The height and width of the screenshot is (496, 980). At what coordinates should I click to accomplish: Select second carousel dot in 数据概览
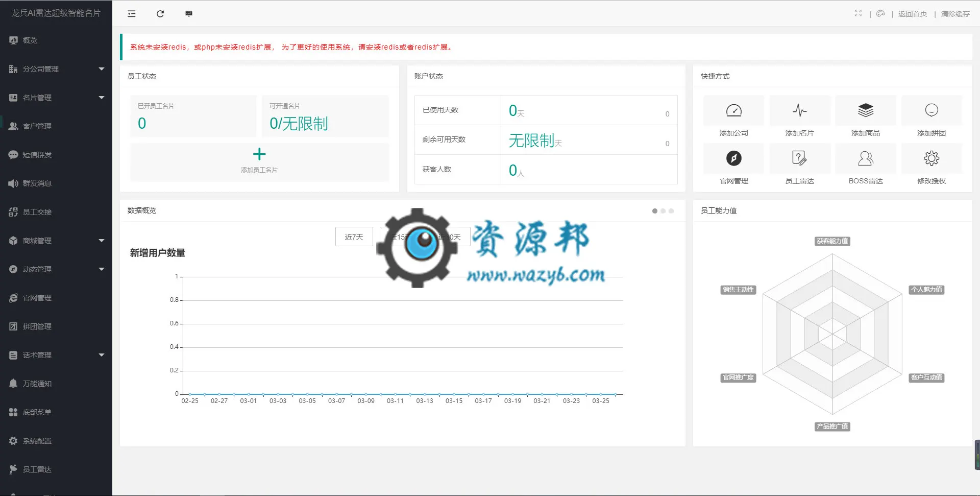[663, 211]
